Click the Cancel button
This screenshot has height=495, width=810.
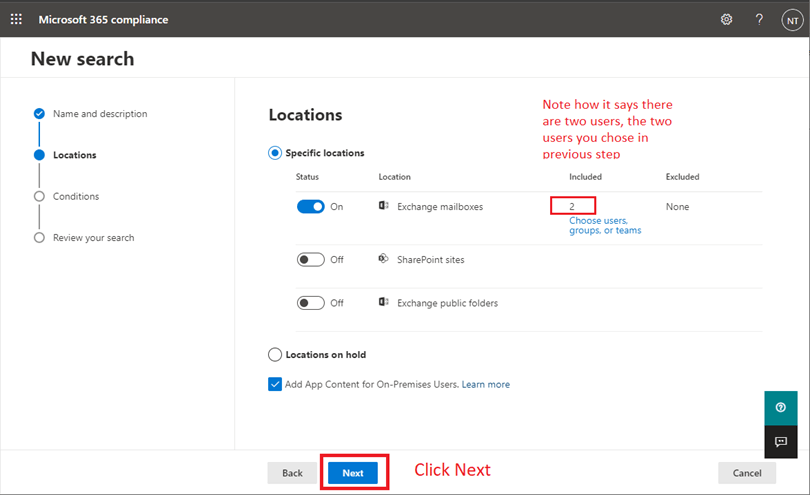point(747,473)
